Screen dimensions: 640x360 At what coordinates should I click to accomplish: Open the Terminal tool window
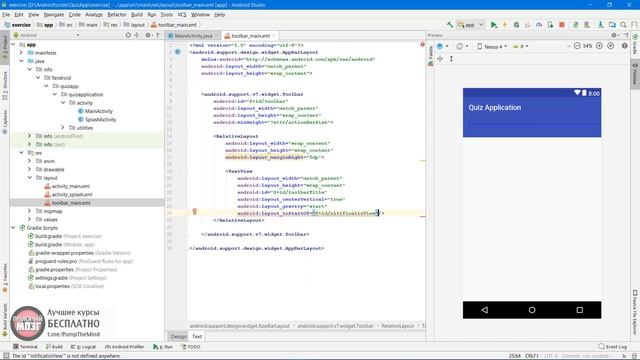coord(25,347)
